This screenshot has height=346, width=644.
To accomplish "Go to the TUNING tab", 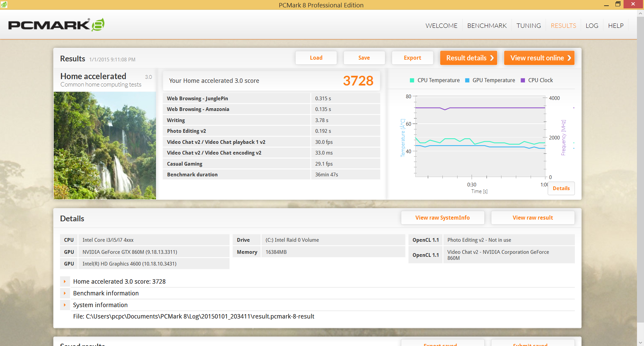I will [529, 26].
